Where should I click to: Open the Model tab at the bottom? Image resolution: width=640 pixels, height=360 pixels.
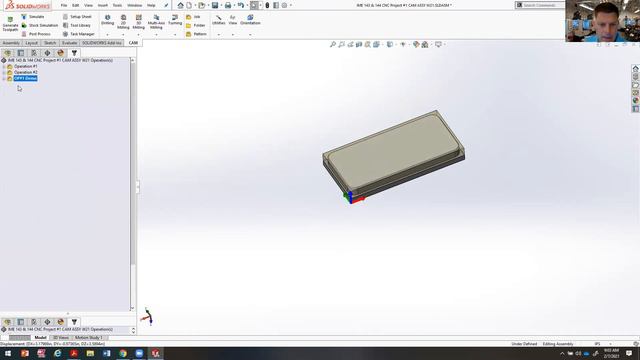pyautogui.click(x=40, y=338)
